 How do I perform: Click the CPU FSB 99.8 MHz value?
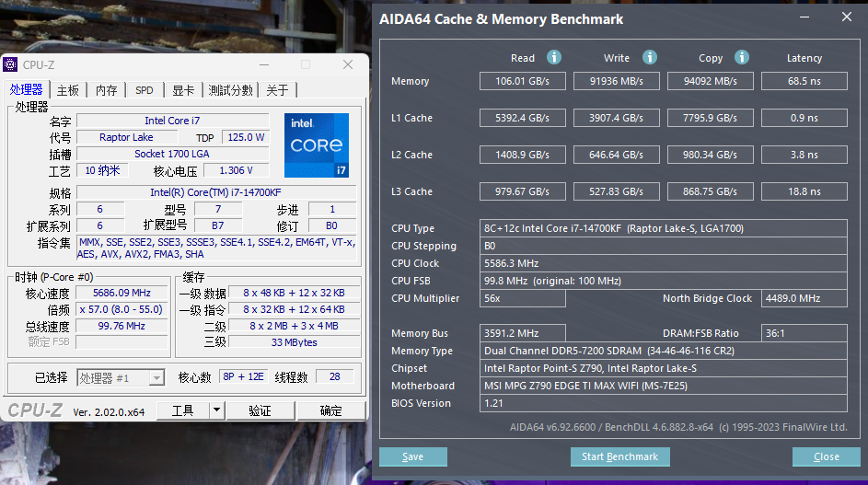click(663, 281)
